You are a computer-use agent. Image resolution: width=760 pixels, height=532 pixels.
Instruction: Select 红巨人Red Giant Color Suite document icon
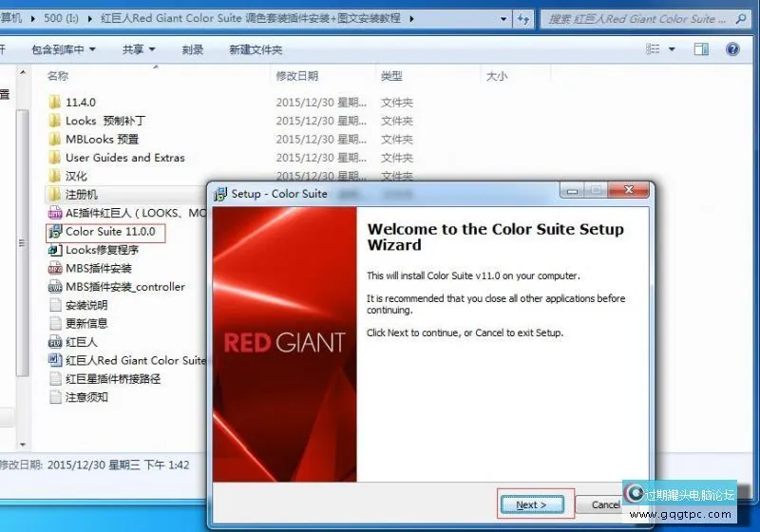click(55, 360)
